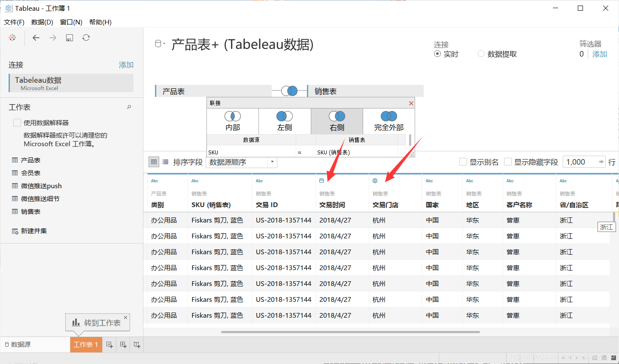Image resolution: width=619 pixels, height=364 pixels.
Task: Select 微信推送push in the sheet list
Action: 41,186
